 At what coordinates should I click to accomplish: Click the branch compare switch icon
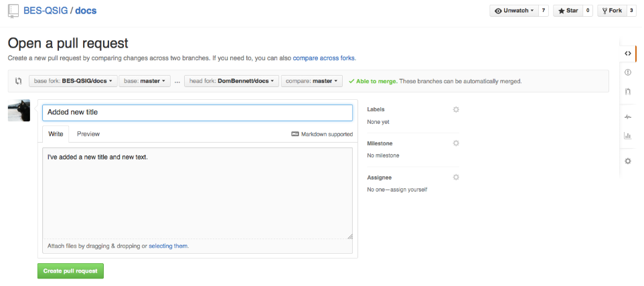[x=18, y=81]
